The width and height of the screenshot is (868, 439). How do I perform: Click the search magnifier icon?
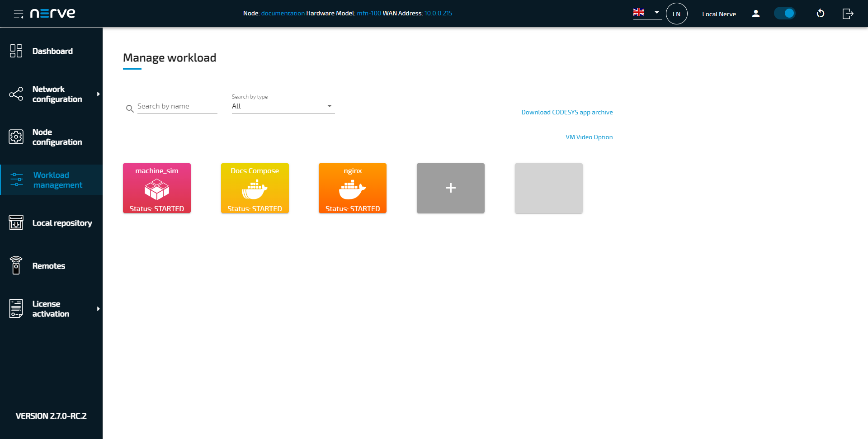(x=130, y=109)
